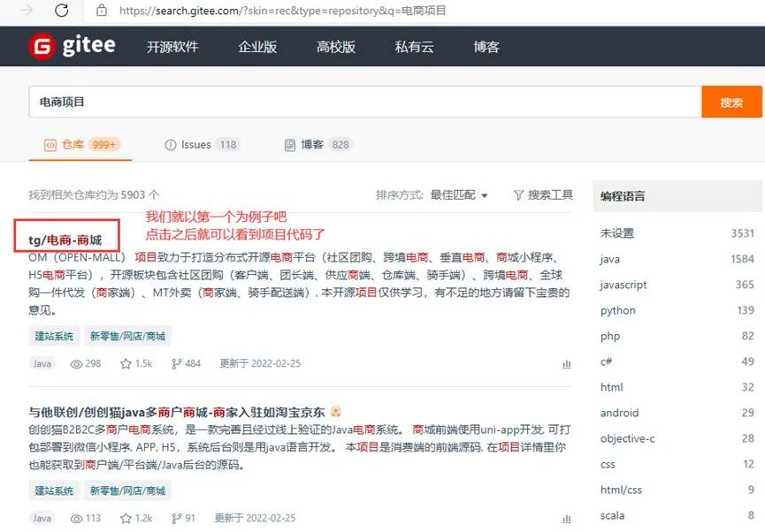Click the browser address bar URL
765x532 pixels.
[282, 11]
